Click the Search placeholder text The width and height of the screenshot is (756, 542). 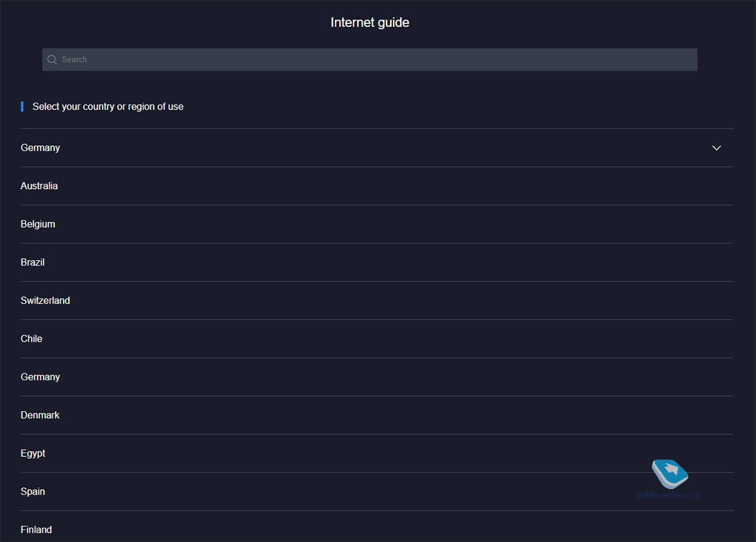click(x=74, y=60)
